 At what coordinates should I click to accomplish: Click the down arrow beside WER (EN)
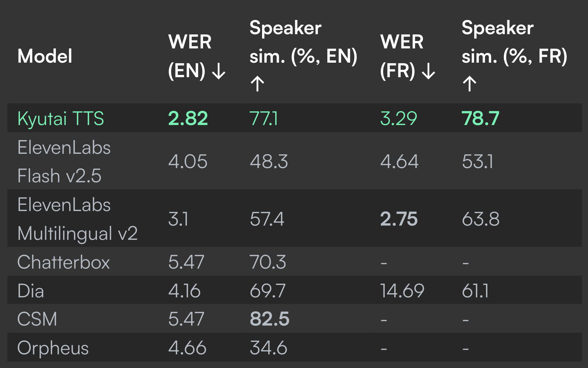point(219,71)
